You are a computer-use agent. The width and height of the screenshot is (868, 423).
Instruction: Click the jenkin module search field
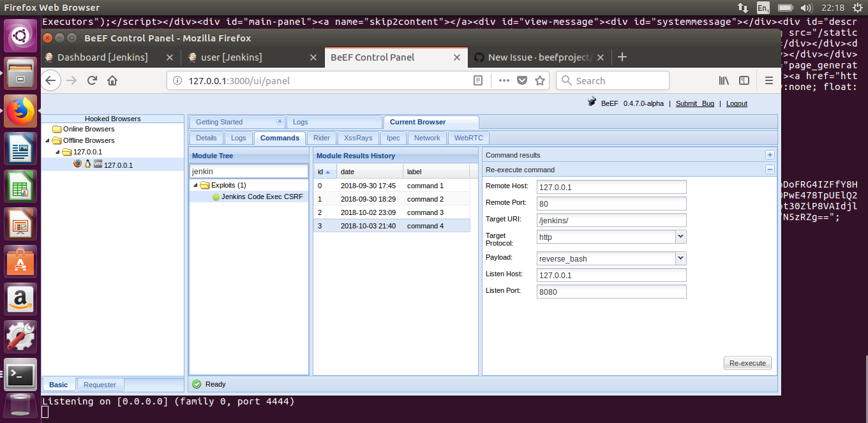pyautogui.click(x=248, y=170)
